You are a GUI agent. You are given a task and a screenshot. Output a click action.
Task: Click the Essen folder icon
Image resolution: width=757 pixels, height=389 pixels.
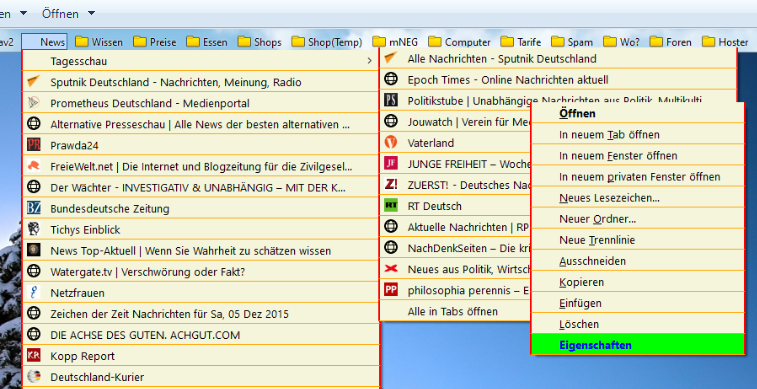pyautogui.click(x=193, y=42)
